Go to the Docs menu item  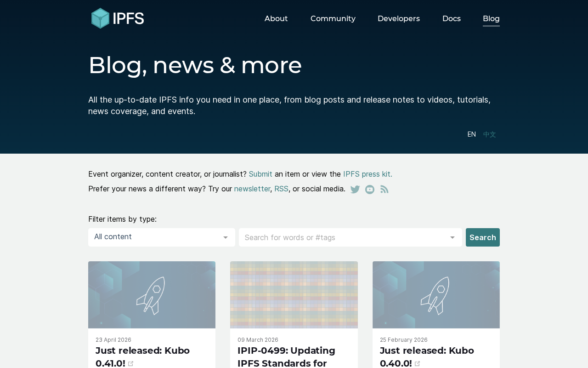tap(452, 19)
